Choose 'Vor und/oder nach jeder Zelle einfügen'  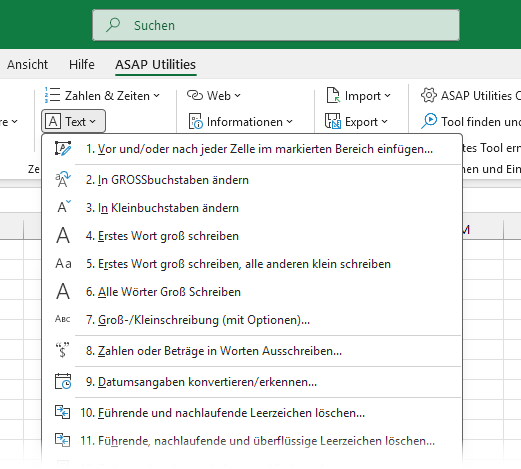252,149
